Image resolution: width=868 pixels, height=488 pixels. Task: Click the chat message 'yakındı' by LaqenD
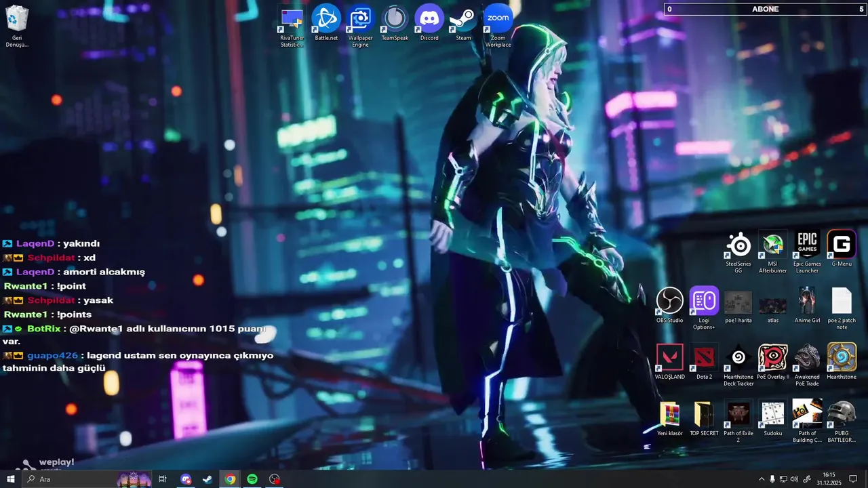pos(81,243)
